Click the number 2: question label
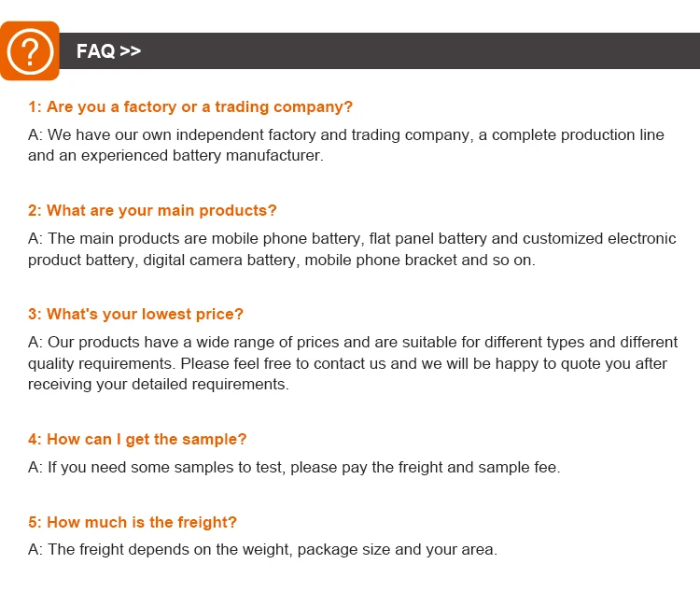700x592 pixels. coord(35,210)
